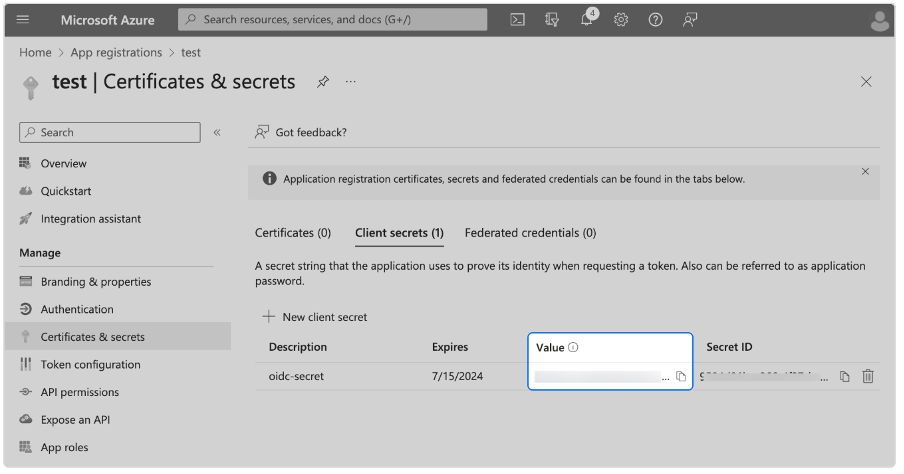Open the Azure portal hamburger menu

click(23, 20)
